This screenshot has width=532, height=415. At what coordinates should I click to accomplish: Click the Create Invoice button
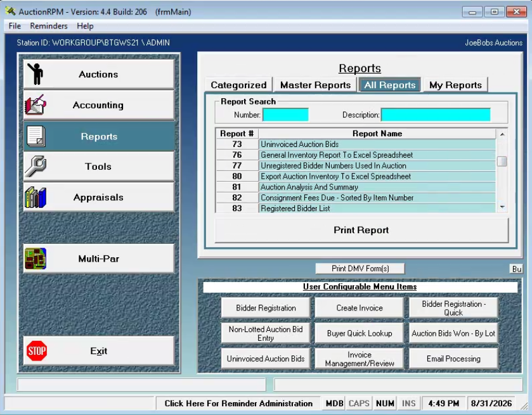[360, 308]
